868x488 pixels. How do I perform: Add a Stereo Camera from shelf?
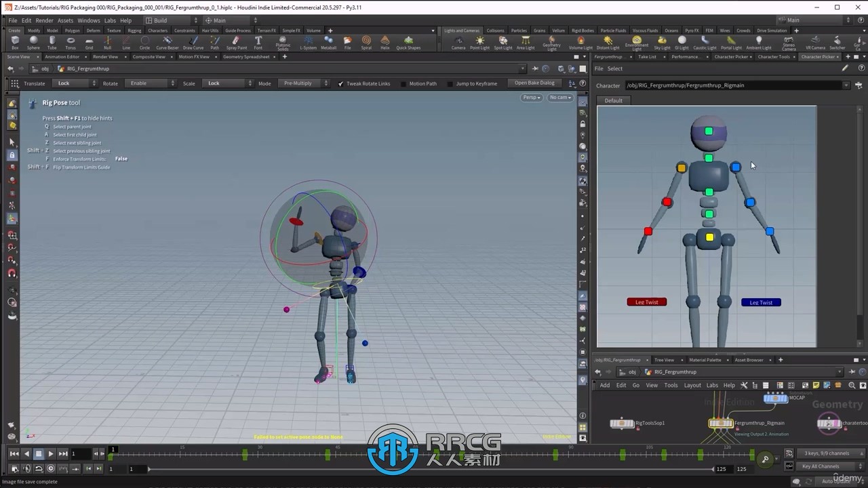coord(789,43)
